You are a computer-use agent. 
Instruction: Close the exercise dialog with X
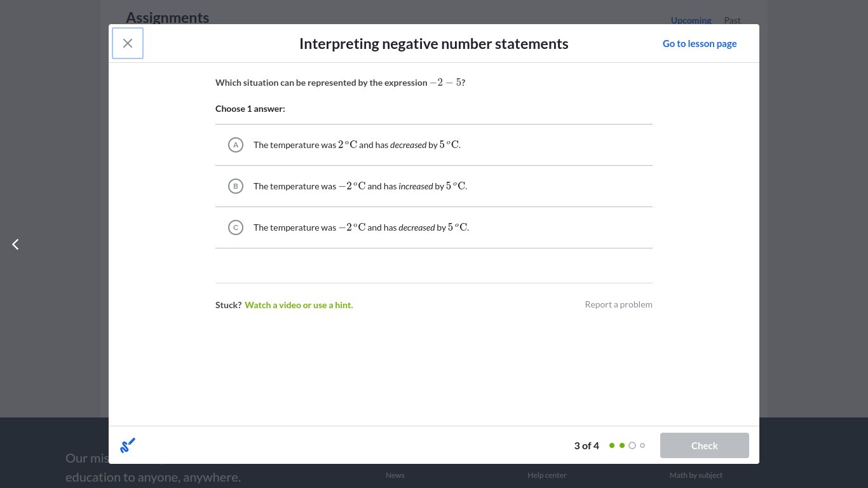coord(128,43)
